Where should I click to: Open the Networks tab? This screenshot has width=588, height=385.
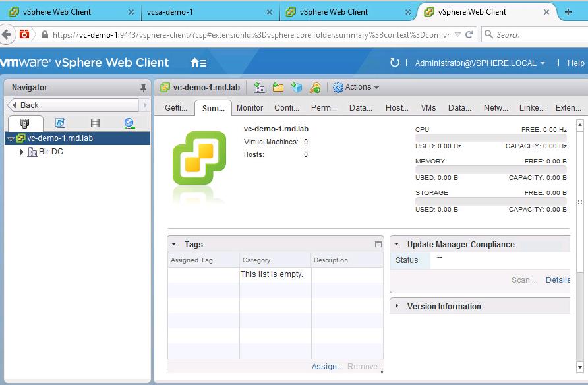coord(496,108)
